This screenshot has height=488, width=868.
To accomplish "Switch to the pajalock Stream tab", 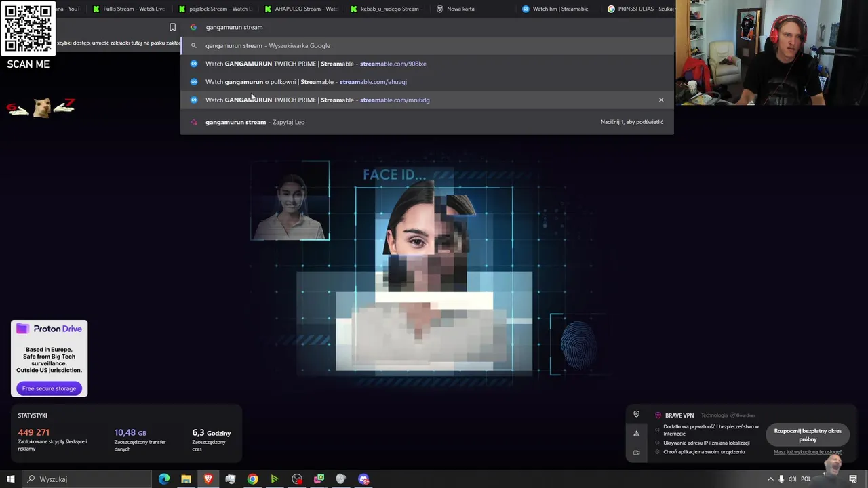I will [214, 9].
